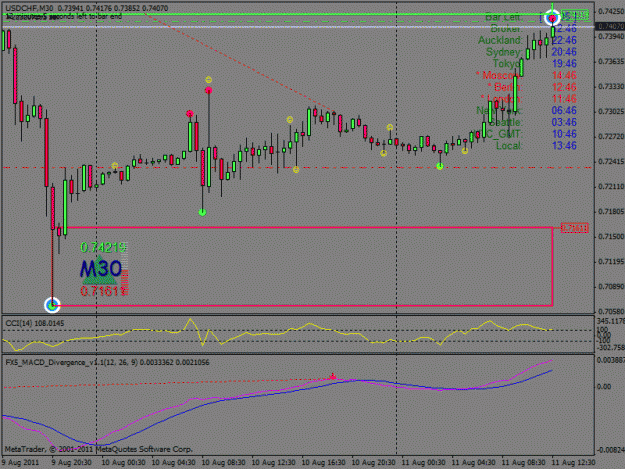Click the bullseye marker at the top-right high
The image size is (625, 469).
click(552, 18)
